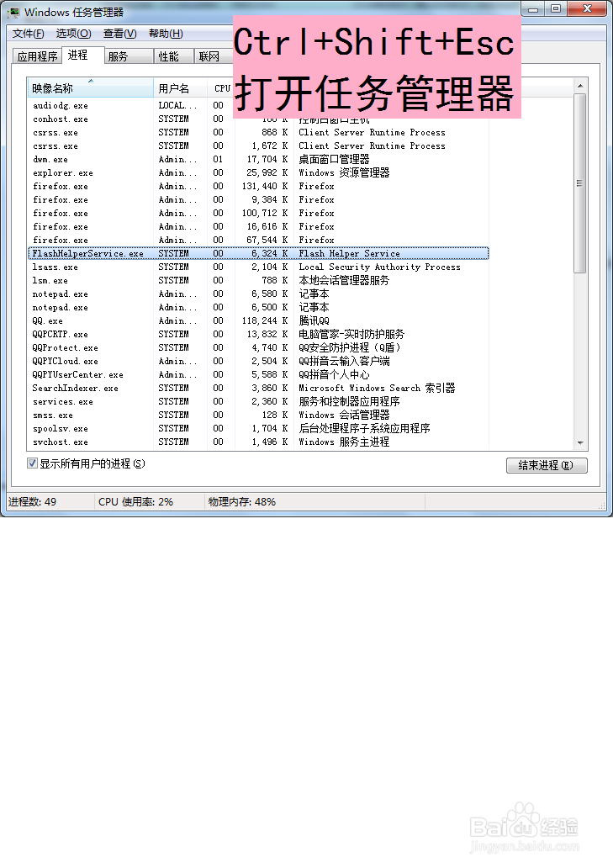
Task: Select notepad.exe using 6,500 K
Action: point(258,307)
